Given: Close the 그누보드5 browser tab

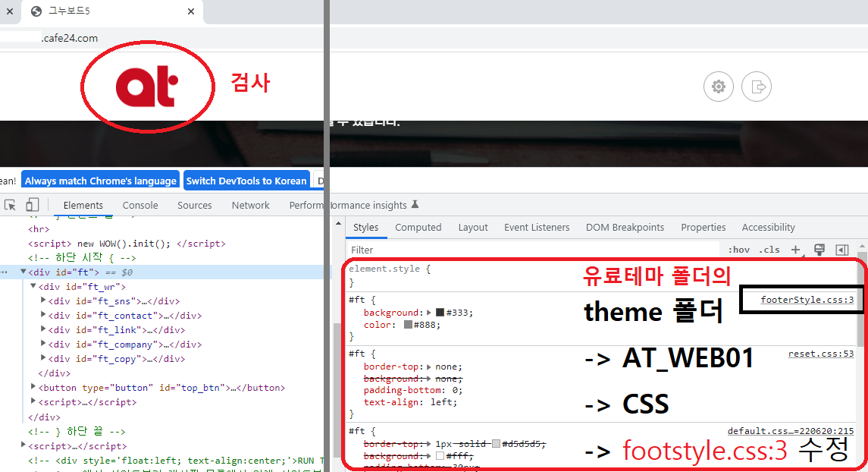Looking at the screenshot, I should tap(191, 11).
